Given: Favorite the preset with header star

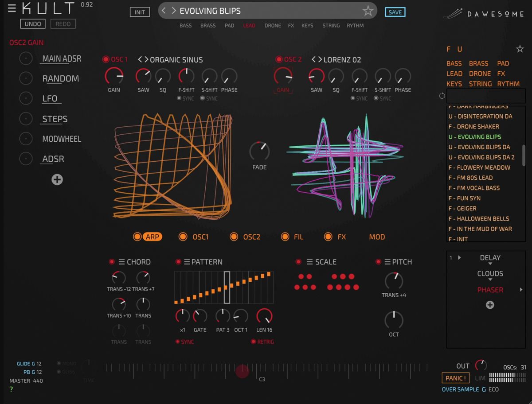Looking at the screenshot, I should (368, 11).
